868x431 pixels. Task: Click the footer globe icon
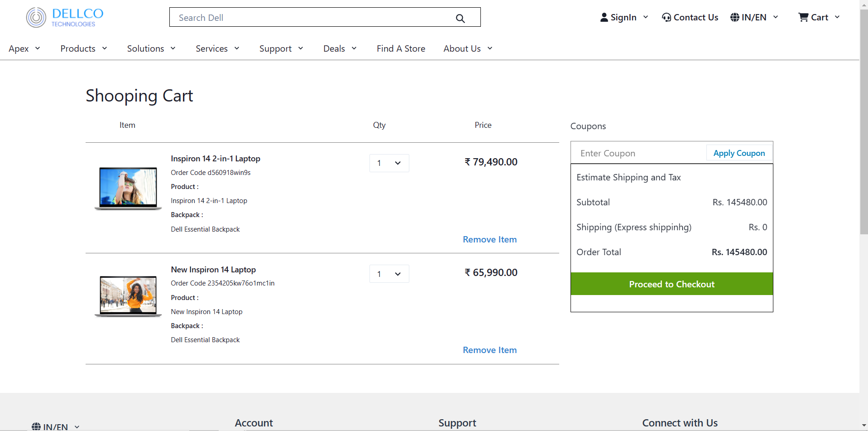(x=36, y=426)
